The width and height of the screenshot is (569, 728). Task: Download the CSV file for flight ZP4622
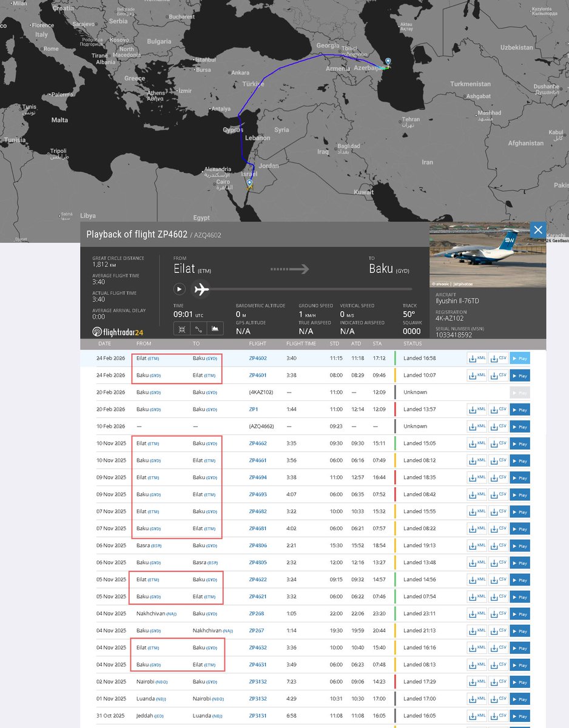(x=498, y=579)
